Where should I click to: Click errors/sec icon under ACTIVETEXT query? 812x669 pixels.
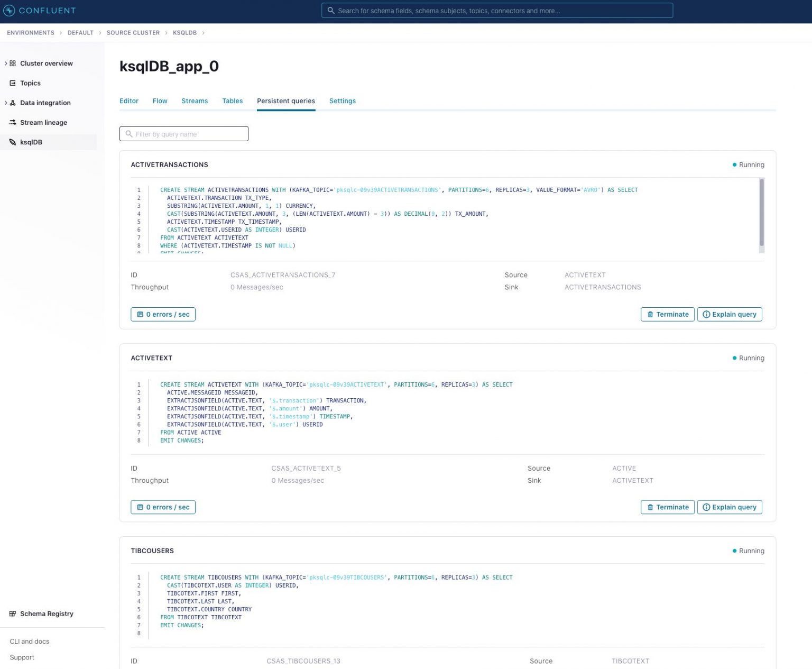[140, 507]
